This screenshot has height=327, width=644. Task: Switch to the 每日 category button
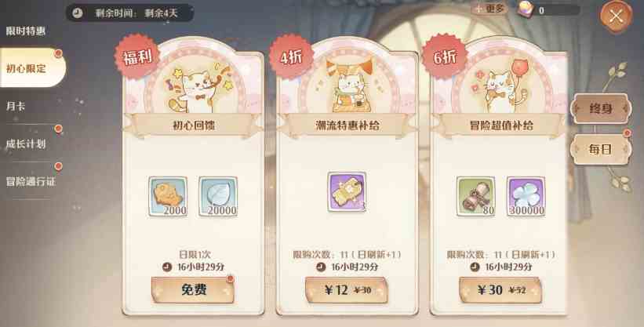click(x=601, y=150)
